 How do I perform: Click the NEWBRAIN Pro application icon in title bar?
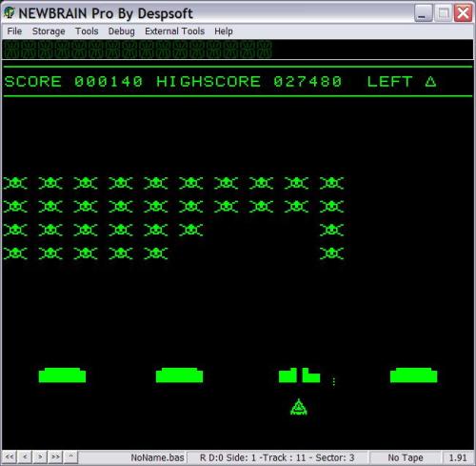pyautogui.click(x=10, y=13)
